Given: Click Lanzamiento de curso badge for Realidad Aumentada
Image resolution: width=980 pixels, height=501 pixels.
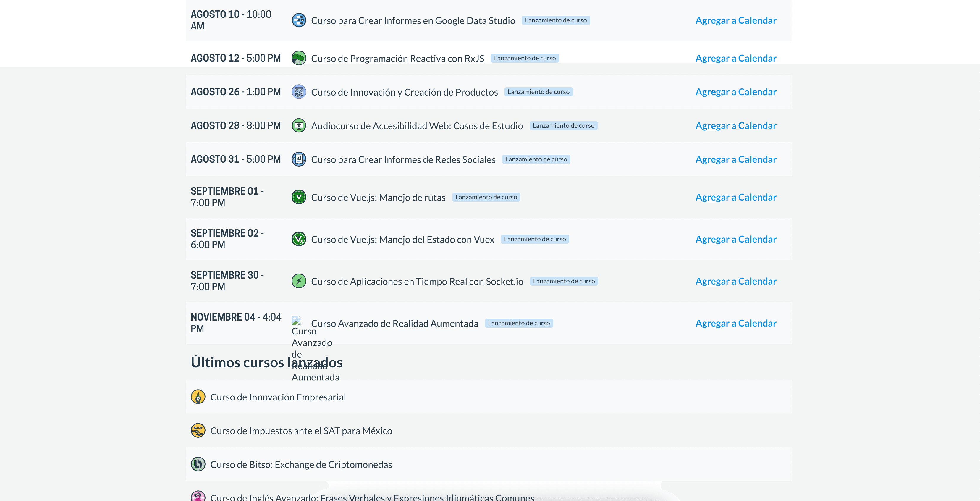Looking at the screenshot, I should [x=519, y=323].
